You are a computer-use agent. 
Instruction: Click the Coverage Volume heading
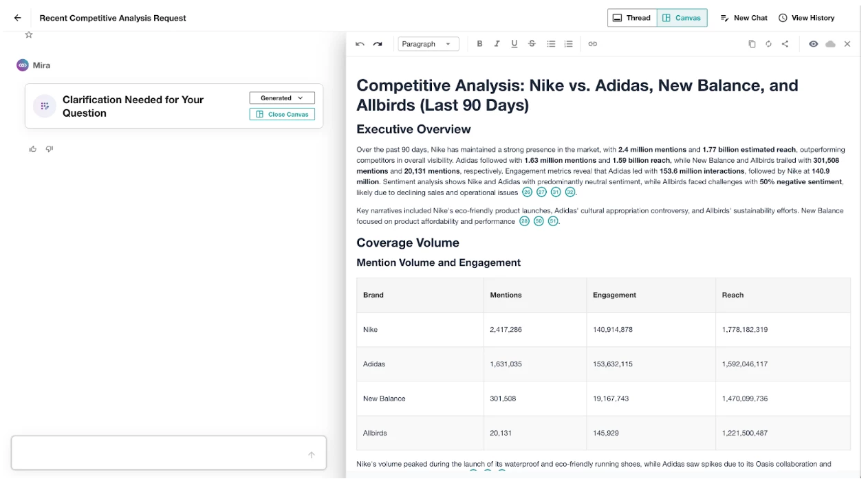[408, 243]
